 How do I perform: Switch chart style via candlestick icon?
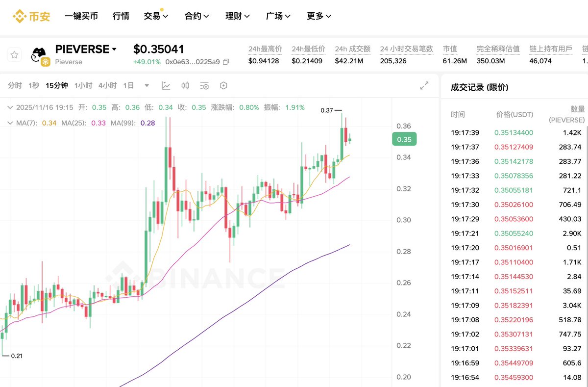coord(185,85)
